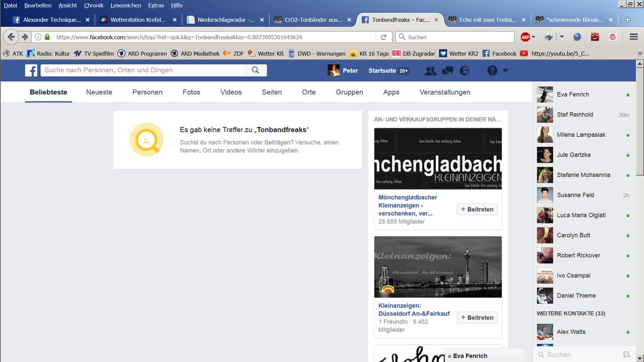Image resolution: width=644 pixels, height=362 pixels.
Task: Open the ARD Mediathek bookmark
Action: 196,53
